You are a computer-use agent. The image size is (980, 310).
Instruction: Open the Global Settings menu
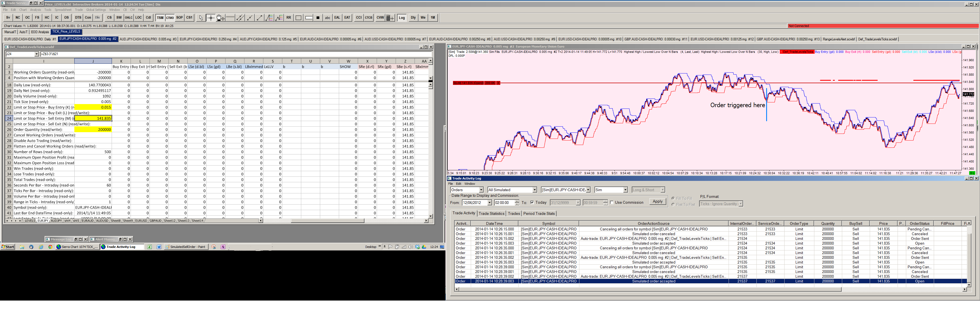pos(96,10)
